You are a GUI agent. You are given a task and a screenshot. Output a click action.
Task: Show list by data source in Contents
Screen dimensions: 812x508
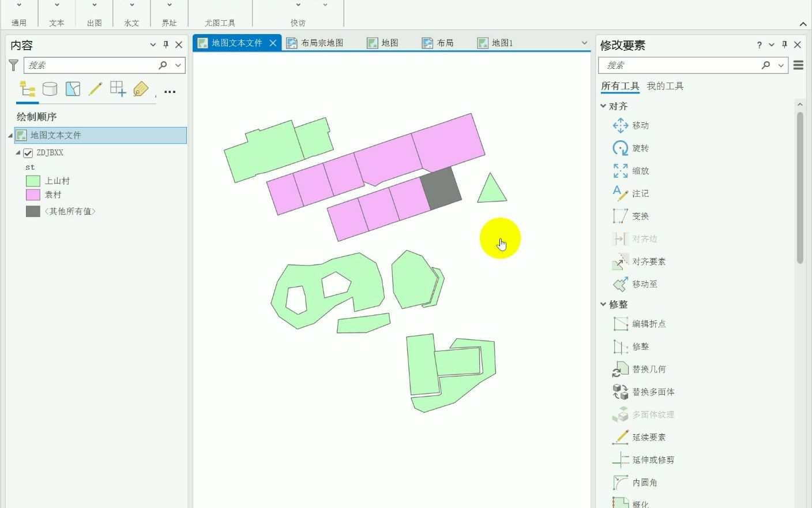(50, 89)
